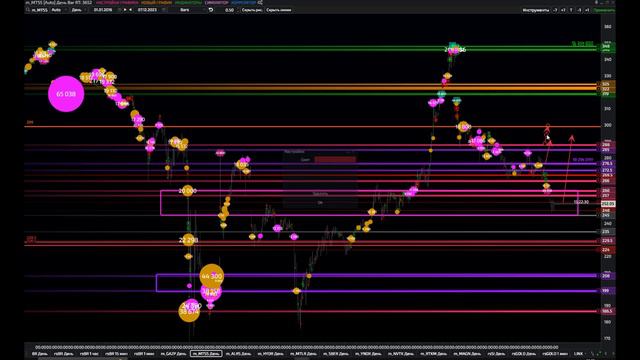
Task: Click the T button in top-right toolbar
Action: 571,10
